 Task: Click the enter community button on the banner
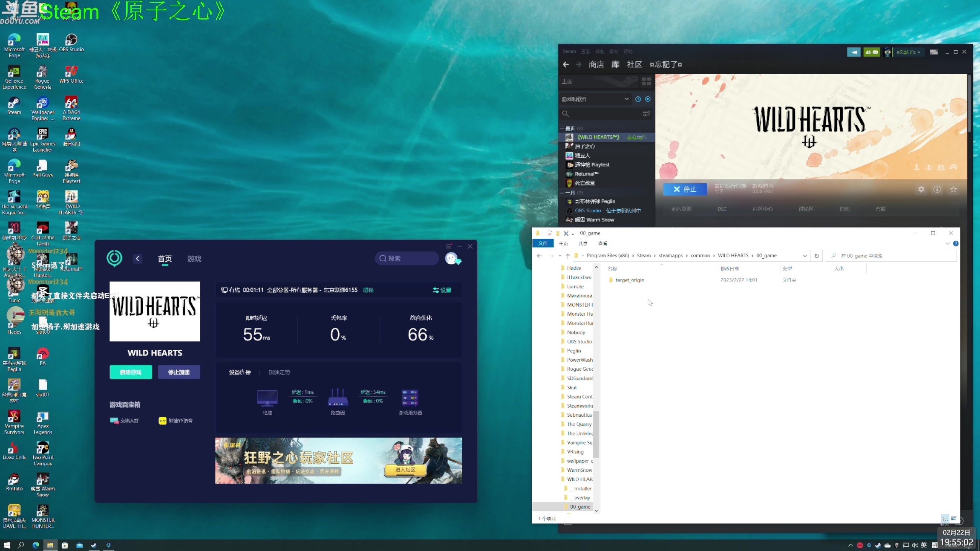(405, 469)
